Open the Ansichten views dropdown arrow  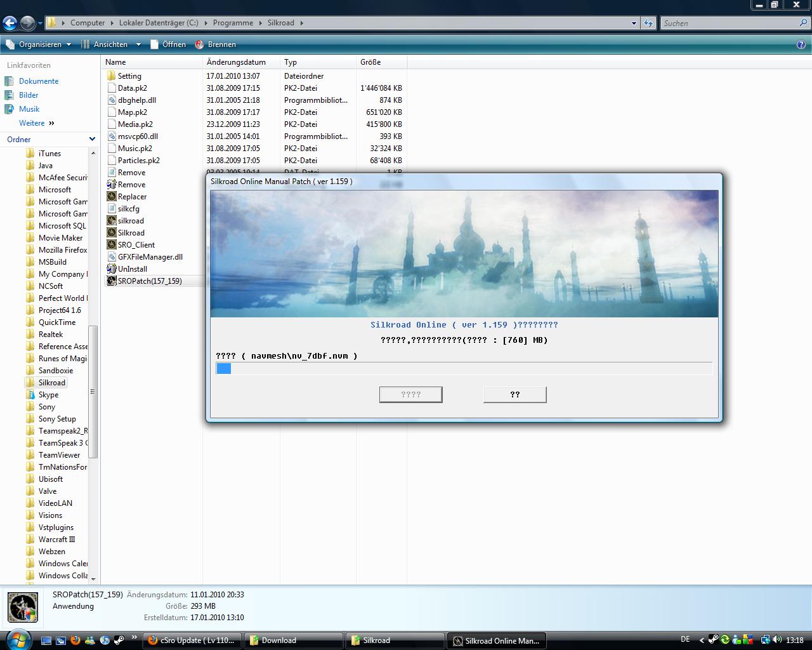pos(138,44)
